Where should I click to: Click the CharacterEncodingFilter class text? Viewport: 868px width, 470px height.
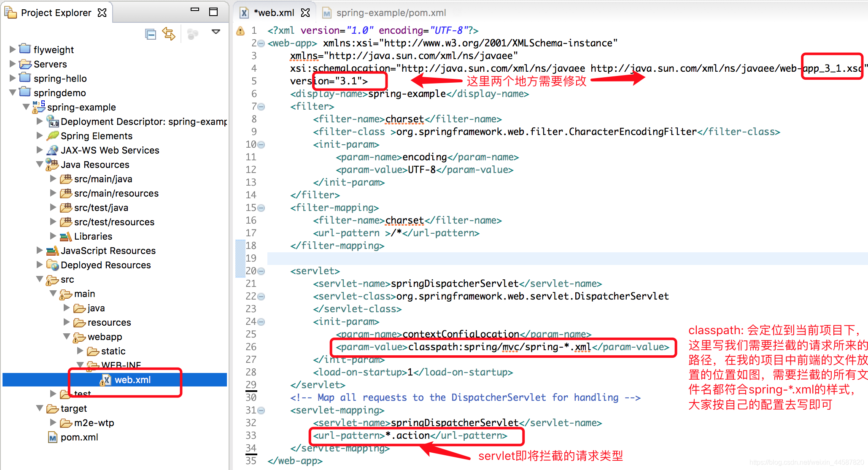547,132
